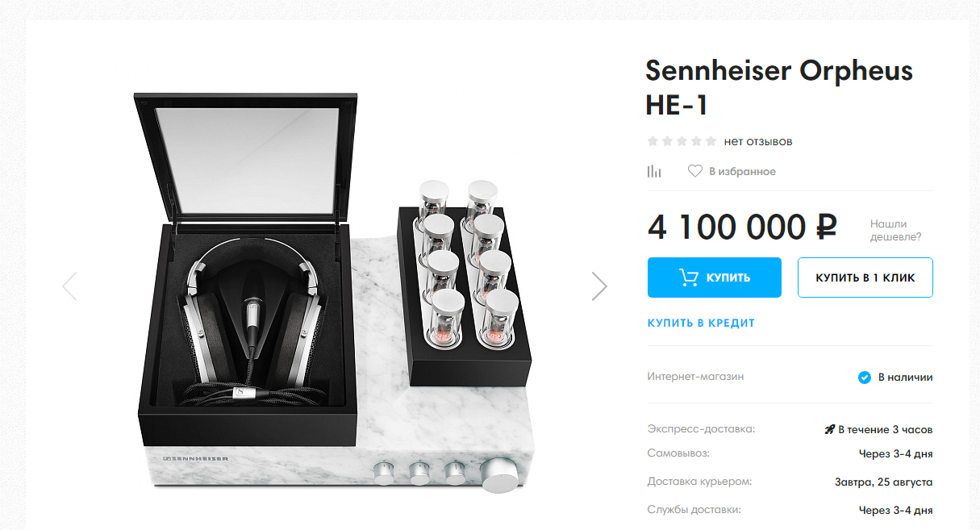Image resolution: width=980 pixels, height=530 pixels.
Task: Rate product with the fifth star
Action: tap(710, 141)
